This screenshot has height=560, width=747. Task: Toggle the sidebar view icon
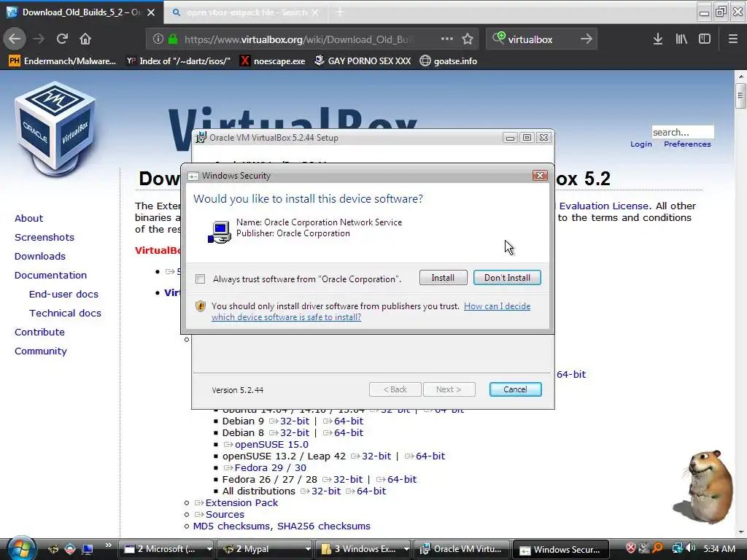tap(705, 39)
